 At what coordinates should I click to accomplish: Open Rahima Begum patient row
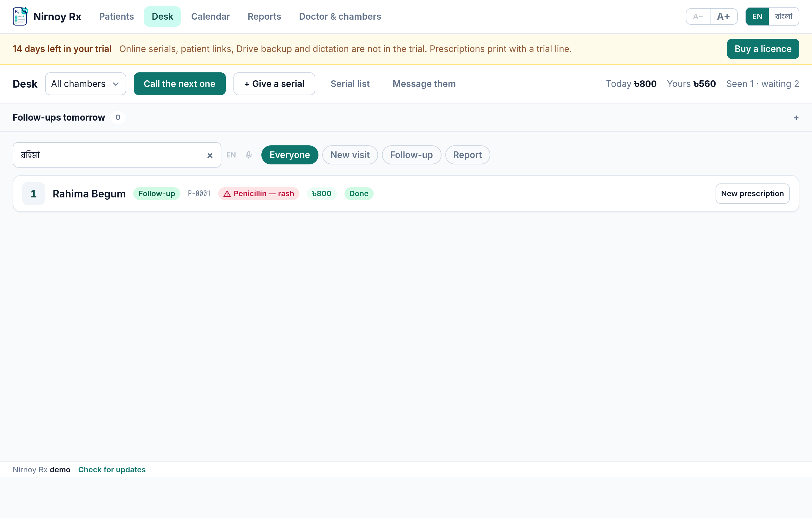(406, 194)
